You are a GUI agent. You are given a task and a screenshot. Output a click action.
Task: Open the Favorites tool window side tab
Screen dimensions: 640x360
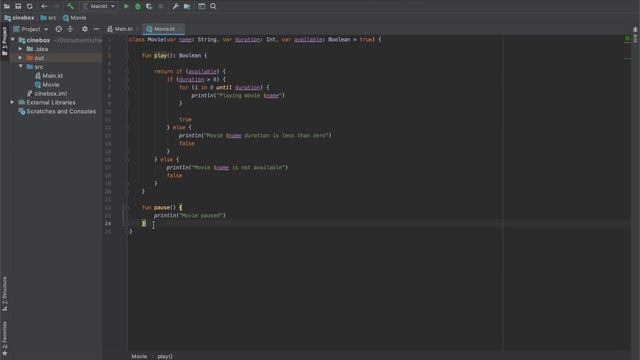click(4, 338)
